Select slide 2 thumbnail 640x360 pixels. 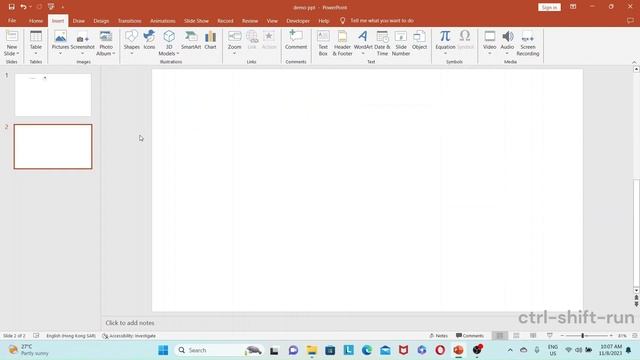pos(53,147)
